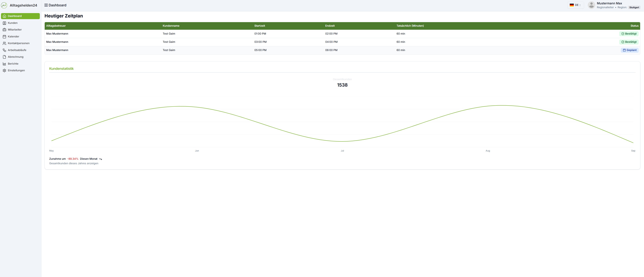
Task: Click the Tatsächlich (Minuten) column header
Action: click(x=410, y=26)
